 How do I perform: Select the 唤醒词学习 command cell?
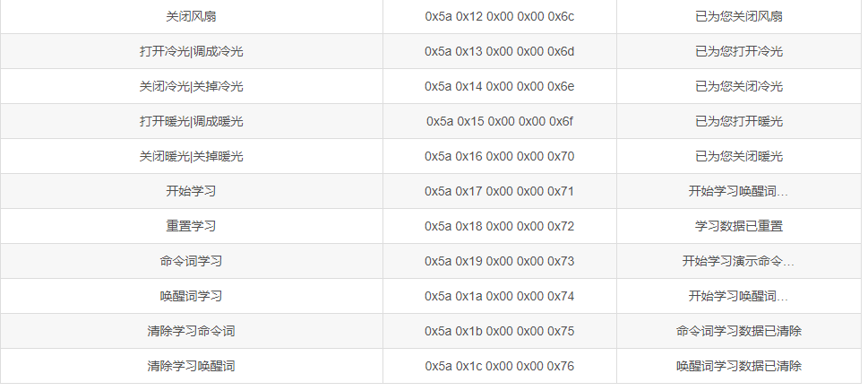(191, 296)
